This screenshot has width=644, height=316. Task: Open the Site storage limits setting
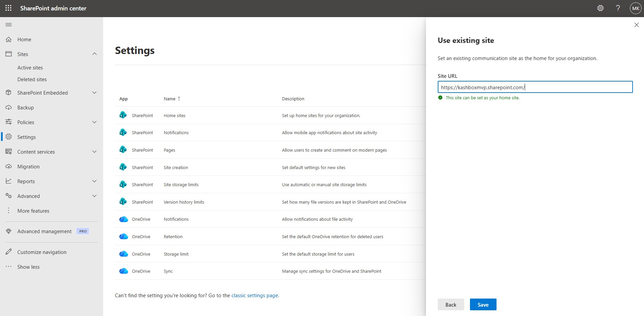click(x=181, y=185)
